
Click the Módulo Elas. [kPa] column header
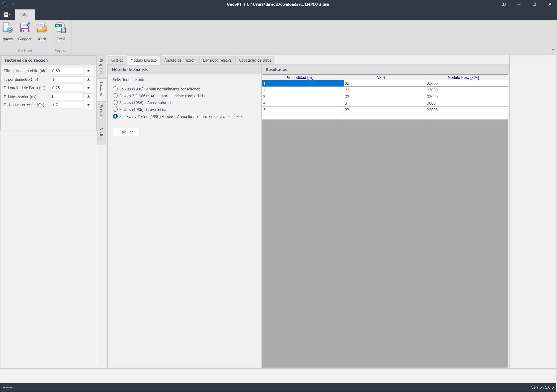463,77
